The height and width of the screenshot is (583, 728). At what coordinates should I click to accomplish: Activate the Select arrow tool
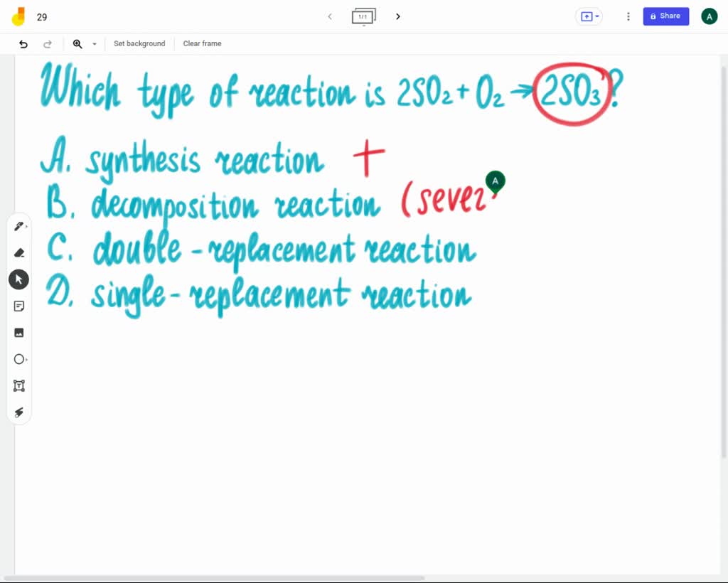tap(19, 279)
